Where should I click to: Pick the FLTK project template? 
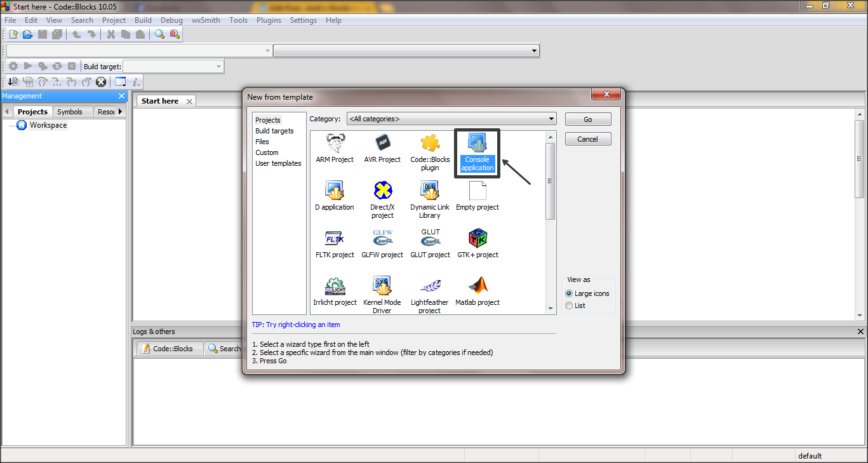[x=335, y=244]
